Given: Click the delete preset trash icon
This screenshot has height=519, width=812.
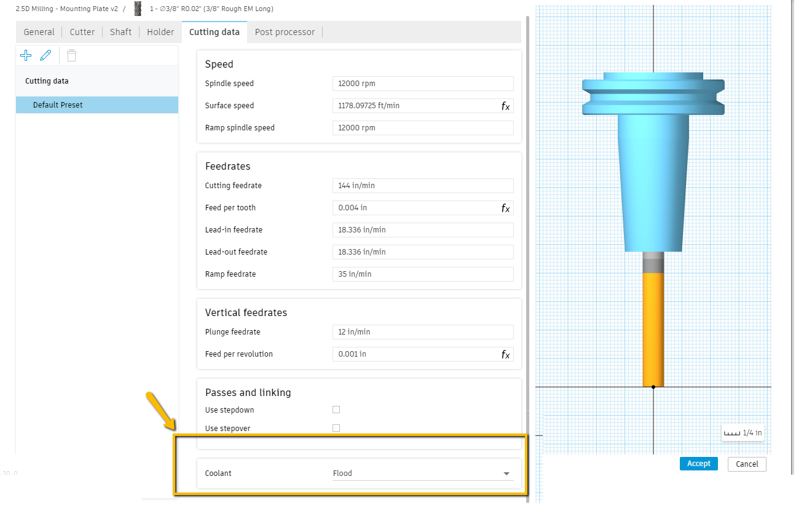Looking at the screenshot, I should point(71,55).
